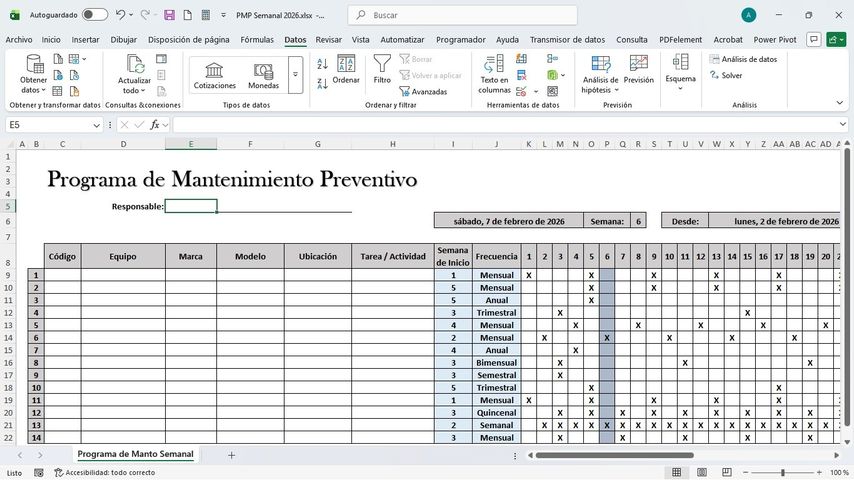Toggle the Filtro filter button
Image resolution: width=854 pixels, height=480 pixels.
pos(382,70)
